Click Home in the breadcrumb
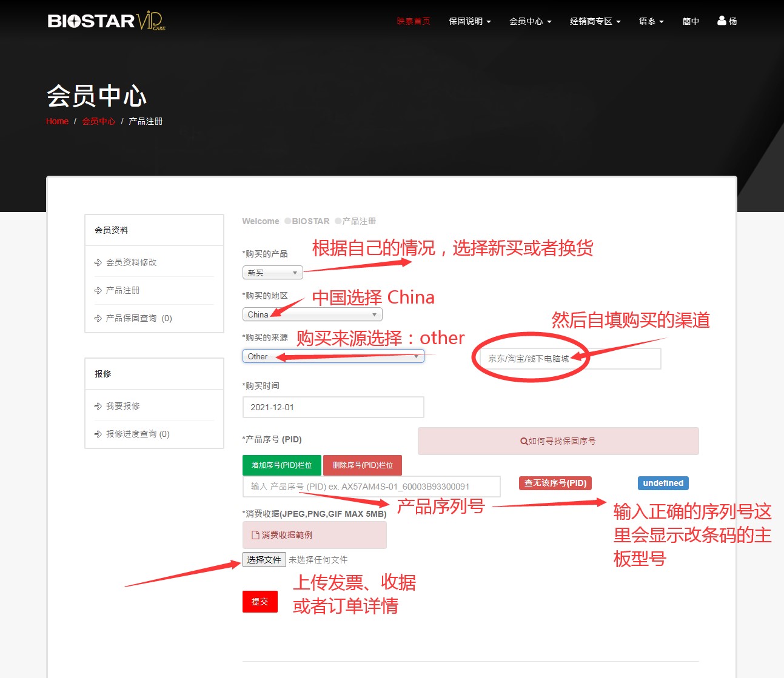The image size is (784, 678). pyautogui.click(x=57, y=121)
